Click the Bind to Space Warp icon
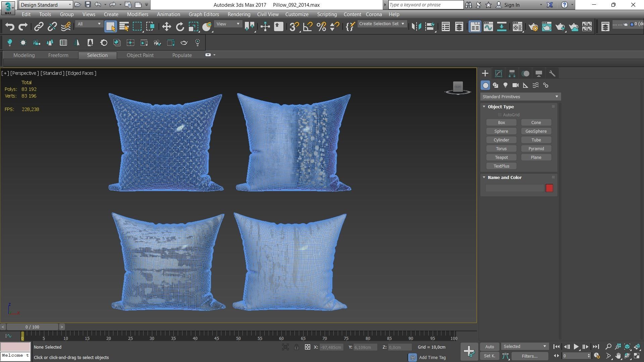Screen dimensions: 644x362 (x=66, y=27)
